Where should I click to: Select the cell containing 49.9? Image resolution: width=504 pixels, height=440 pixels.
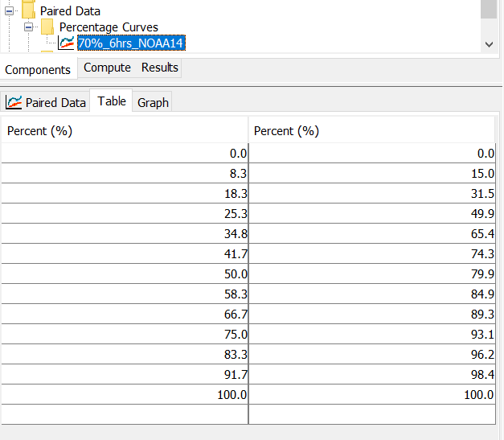[x=372, y=214]
